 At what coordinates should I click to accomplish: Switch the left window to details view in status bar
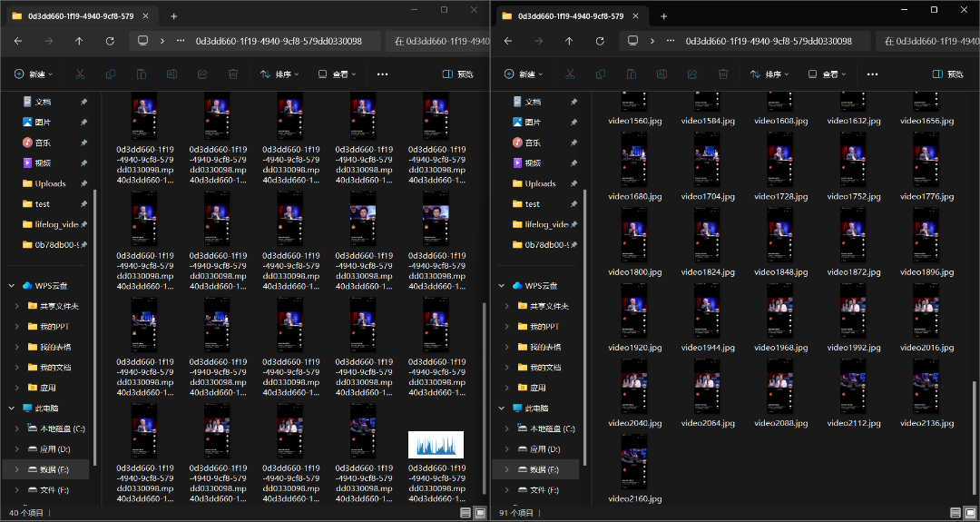pyautogui.click(x=465, y=513)
